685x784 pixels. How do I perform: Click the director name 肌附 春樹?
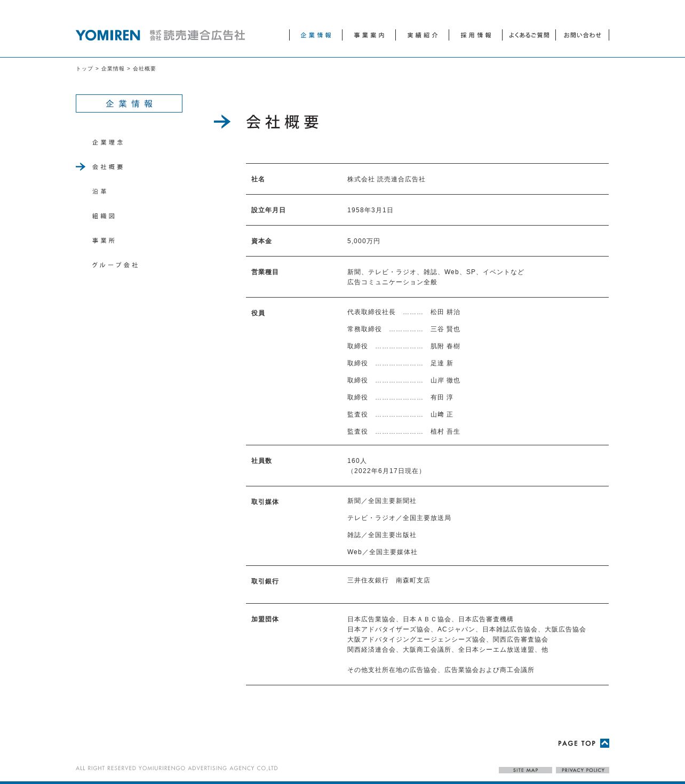click(445, 346)
